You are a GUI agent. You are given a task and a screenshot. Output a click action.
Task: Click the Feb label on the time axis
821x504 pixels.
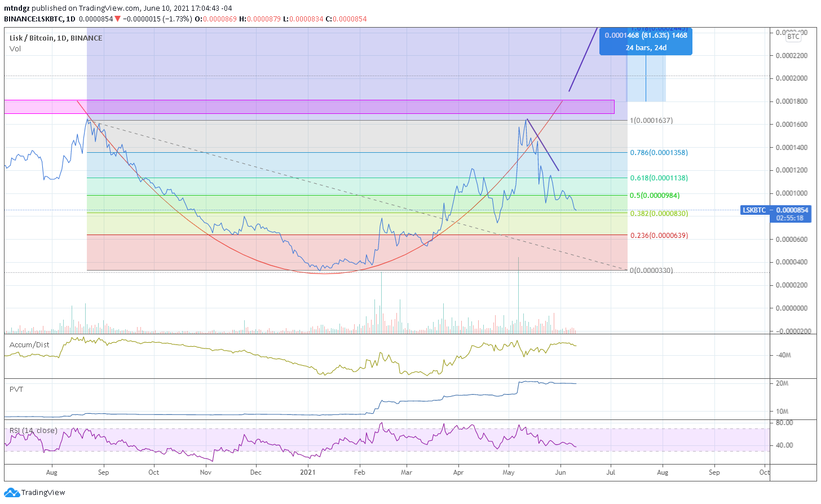[x=359, y=472]
